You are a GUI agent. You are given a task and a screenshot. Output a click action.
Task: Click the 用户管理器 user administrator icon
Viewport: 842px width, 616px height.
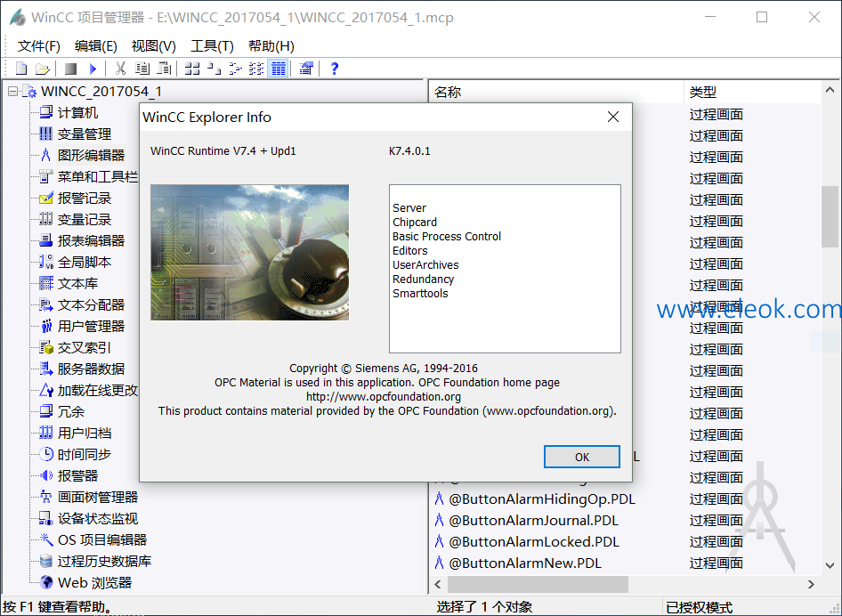pos(46,326)
